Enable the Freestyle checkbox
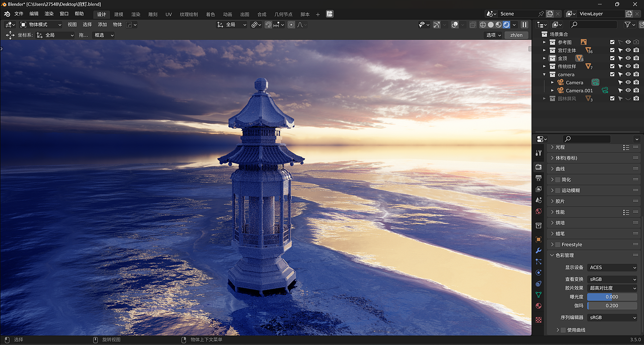The height and width of the screenshot is (345, 644). [557, 244]
